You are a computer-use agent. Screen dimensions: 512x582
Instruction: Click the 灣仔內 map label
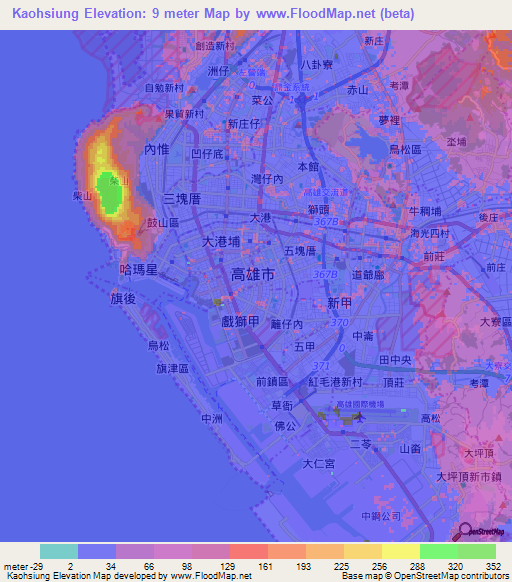coord(267,179)
